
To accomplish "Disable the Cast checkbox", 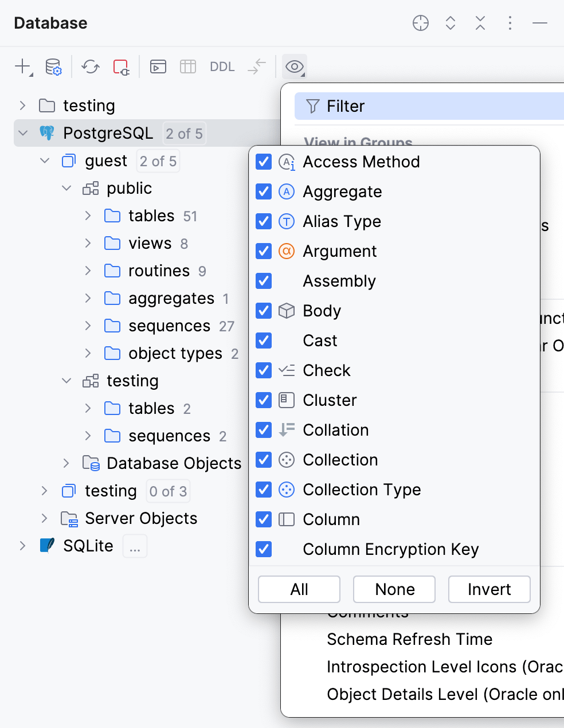I will tap(263, 340).
